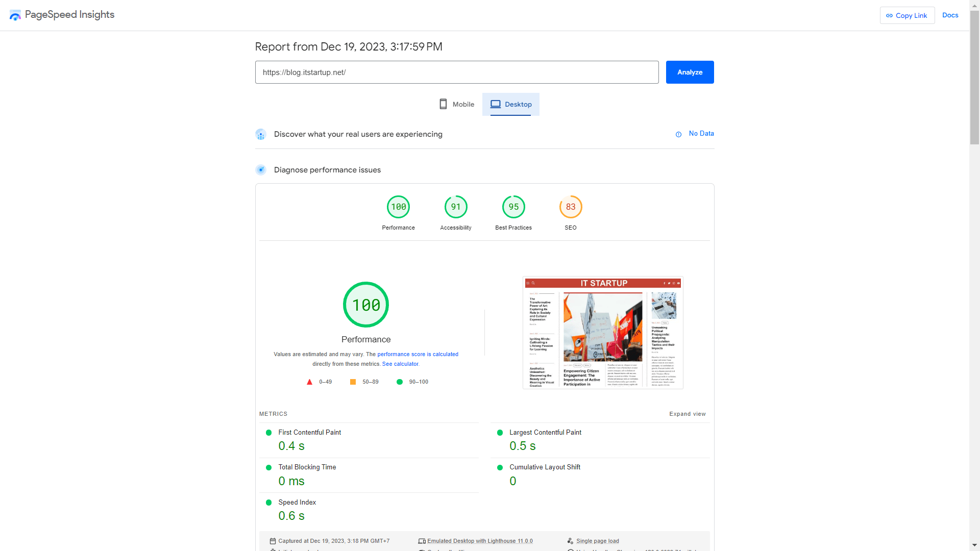Click the Cumulative Layout Shift metric label
Image resolution: width=980 pixels, height=551 pixels.
tap(545, 467)
